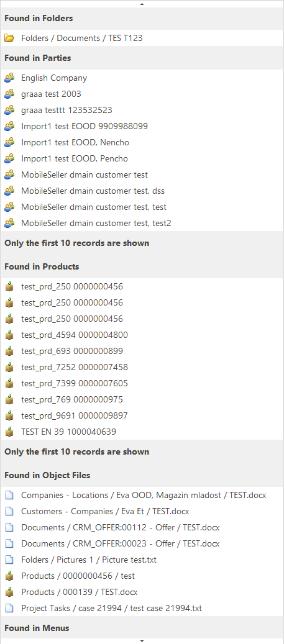Click the party icon for MobileSeller customer test, dss
Screen dimensions: 284x644
(x=9, y=191)
